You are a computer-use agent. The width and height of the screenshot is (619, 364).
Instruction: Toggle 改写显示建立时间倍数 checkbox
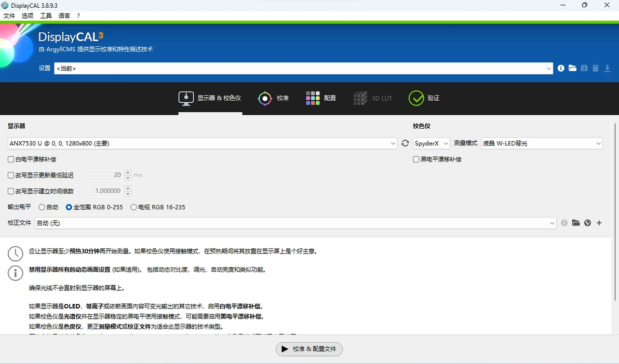point(11,191)
